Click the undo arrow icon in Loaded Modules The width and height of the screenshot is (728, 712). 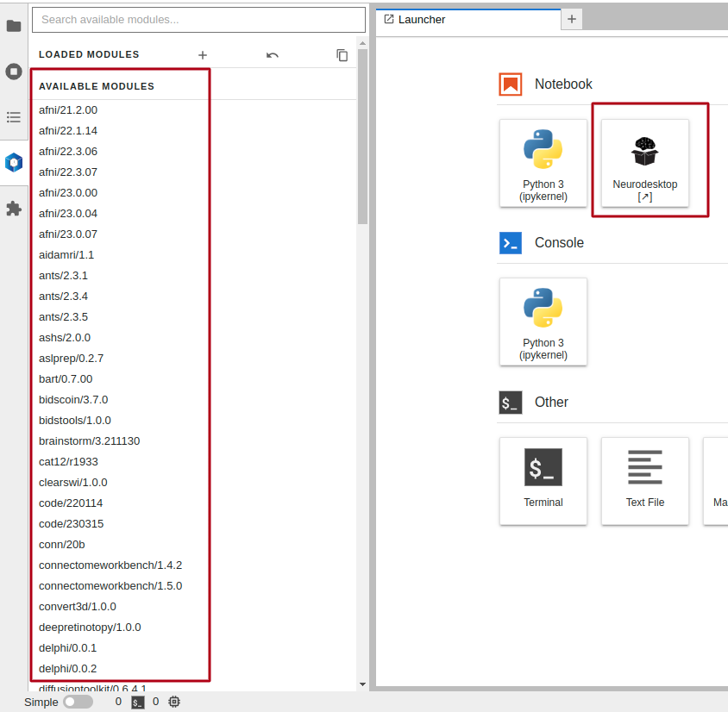(273, 55)
